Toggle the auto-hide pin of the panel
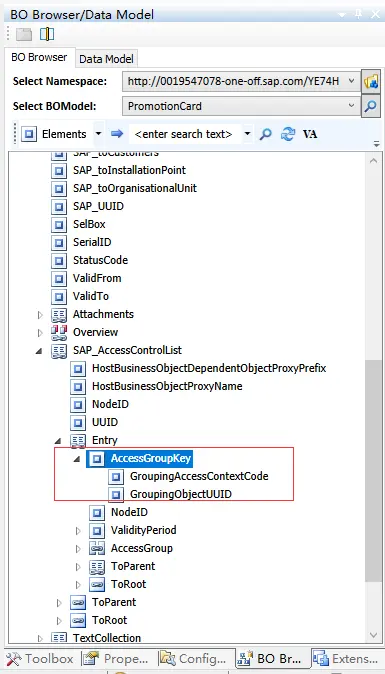Image resolution: width=385 pixels, height=674 pixels. point(358,14)
